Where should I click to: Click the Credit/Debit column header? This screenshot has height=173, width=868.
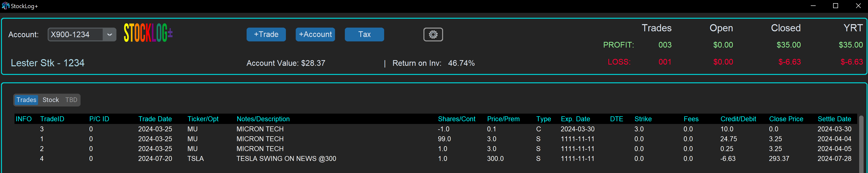pos(738,119)
